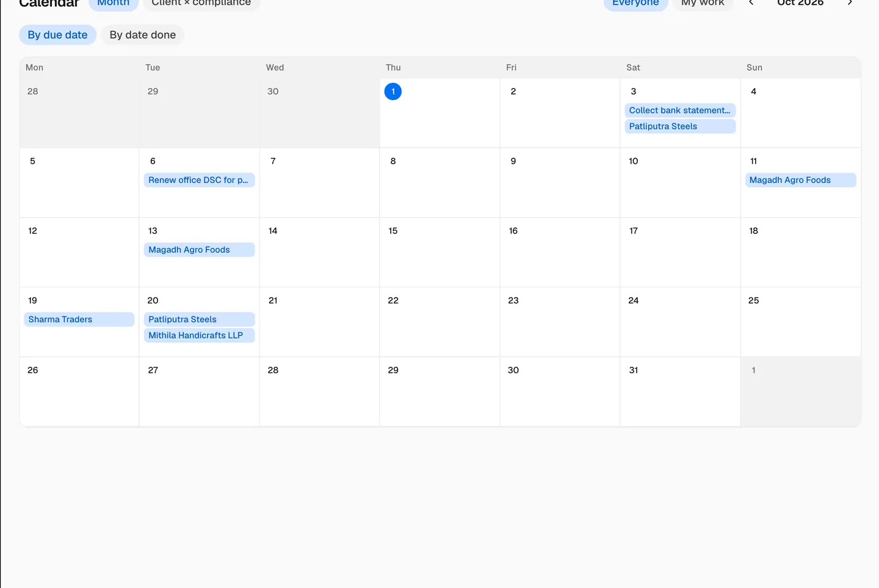The image size is (879, 588).
Task: Click the greyed-out day 30 of September
Action: tap(273, 91)
